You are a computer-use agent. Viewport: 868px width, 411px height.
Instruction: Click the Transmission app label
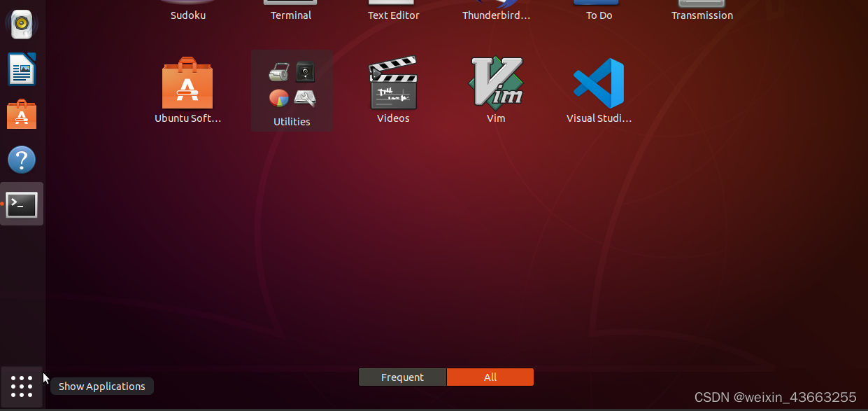[702, 15]
